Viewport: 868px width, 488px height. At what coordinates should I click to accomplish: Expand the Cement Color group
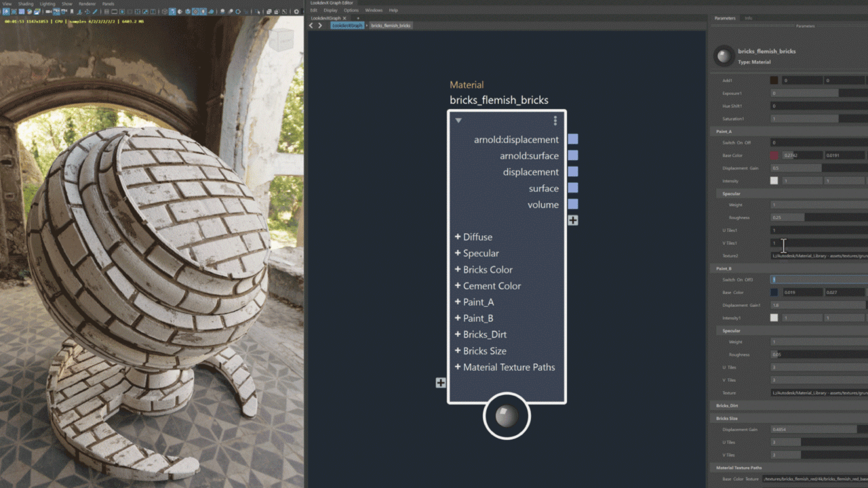coord(458,285)
